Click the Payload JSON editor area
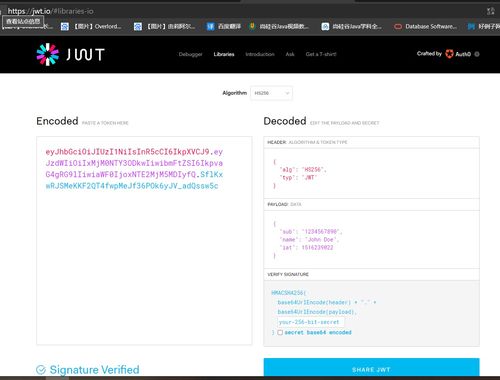 click(371, 239)
